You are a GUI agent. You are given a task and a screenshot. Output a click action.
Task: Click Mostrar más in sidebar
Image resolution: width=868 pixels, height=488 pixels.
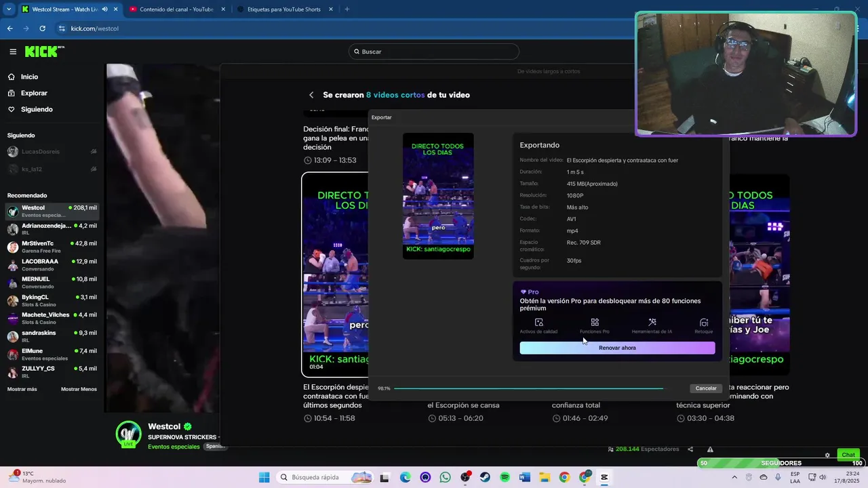22,389
